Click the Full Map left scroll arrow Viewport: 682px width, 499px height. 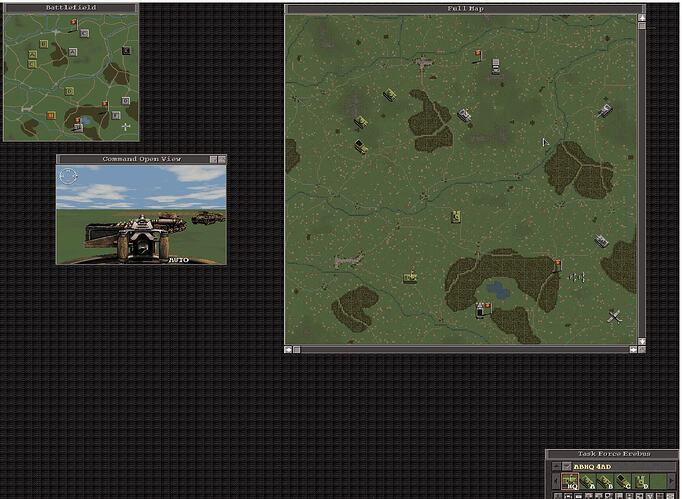288,349
